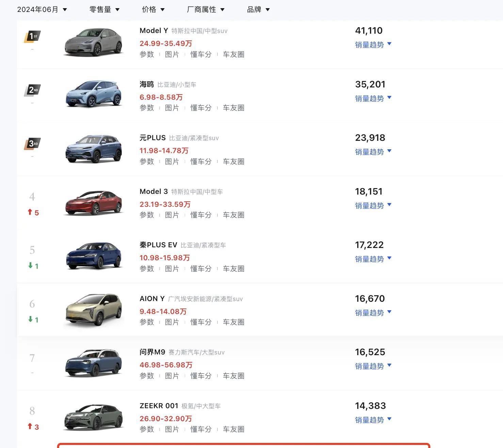
Task: Open 懂车分 for ZEEKR 001
Action: tap(201, 429)
